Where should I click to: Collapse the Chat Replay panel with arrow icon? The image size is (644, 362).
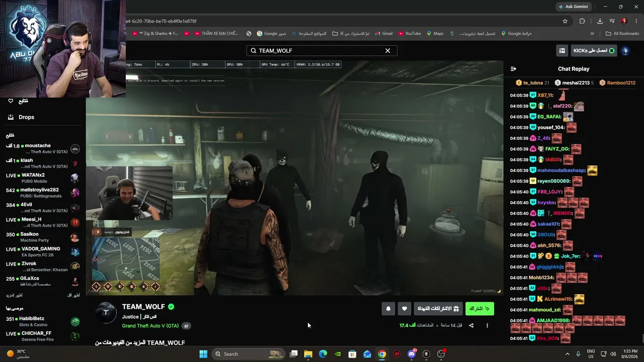pos(513,69)
